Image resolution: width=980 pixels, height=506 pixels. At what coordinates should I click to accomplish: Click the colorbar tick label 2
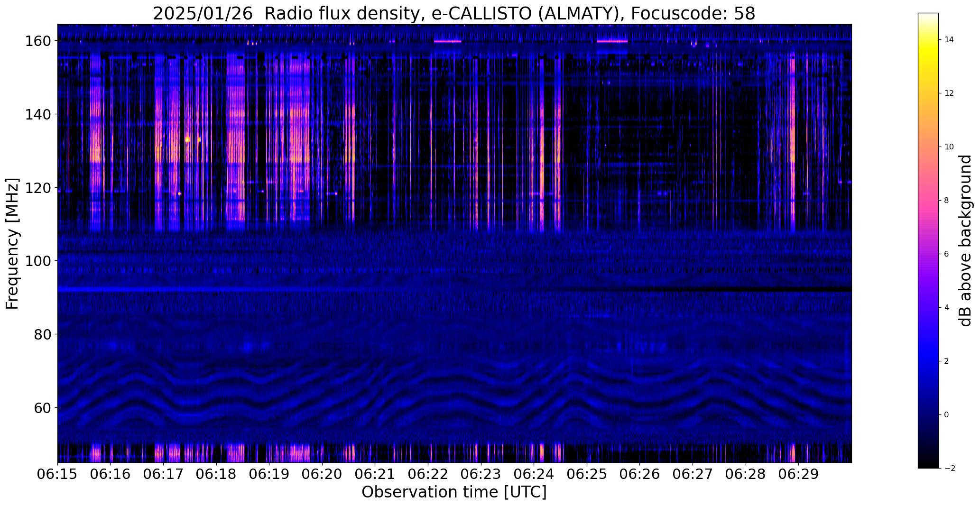click(x=947, y=361)
